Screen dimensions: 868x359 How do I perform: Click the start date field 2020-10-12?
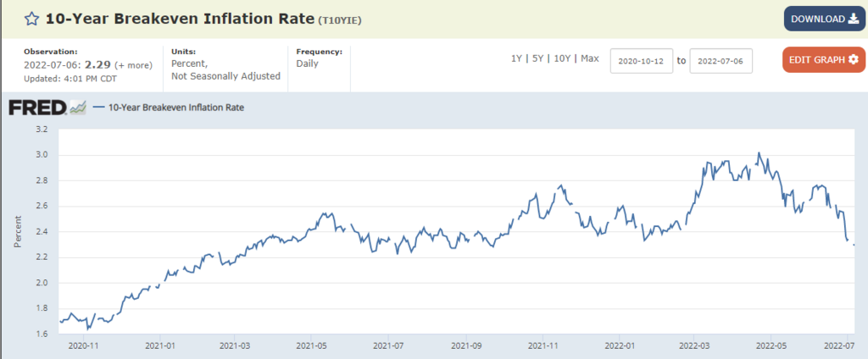pos(642,61)
